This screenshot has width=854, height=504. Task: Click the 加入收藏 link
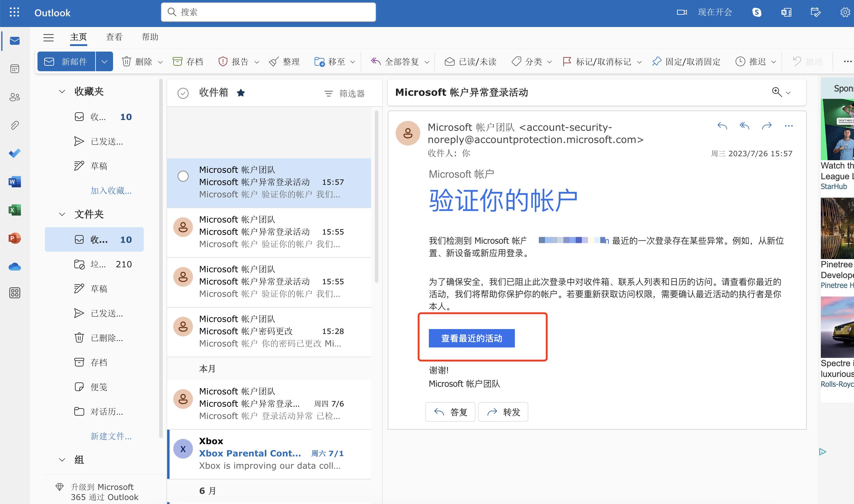(111, 191)
